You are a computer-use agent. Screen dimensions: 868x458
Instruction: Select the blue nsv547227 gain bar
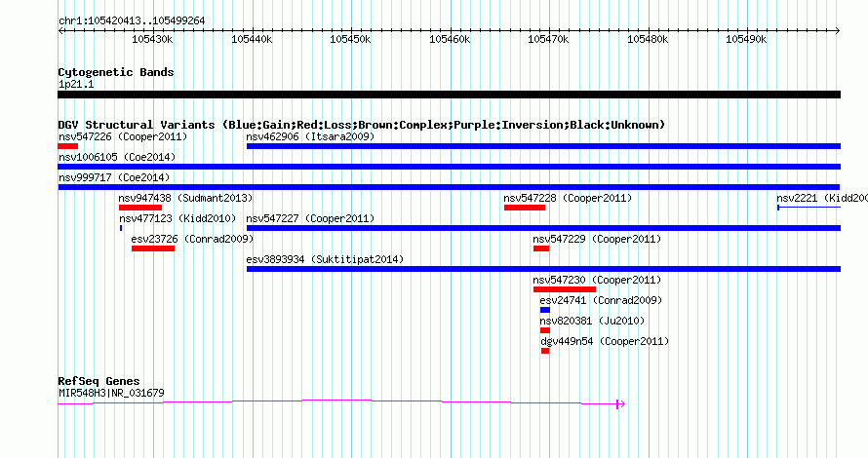(x=543, y=228)
